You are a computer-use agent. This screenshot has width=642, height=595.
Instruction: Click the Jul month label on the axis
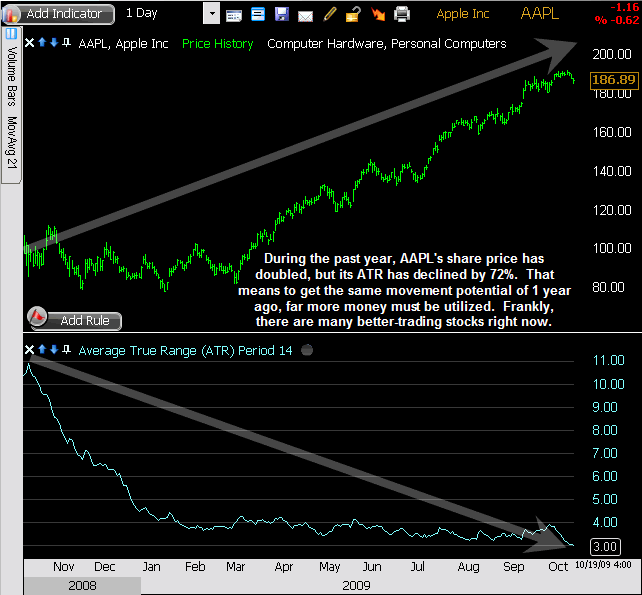[x=417, y=567]
